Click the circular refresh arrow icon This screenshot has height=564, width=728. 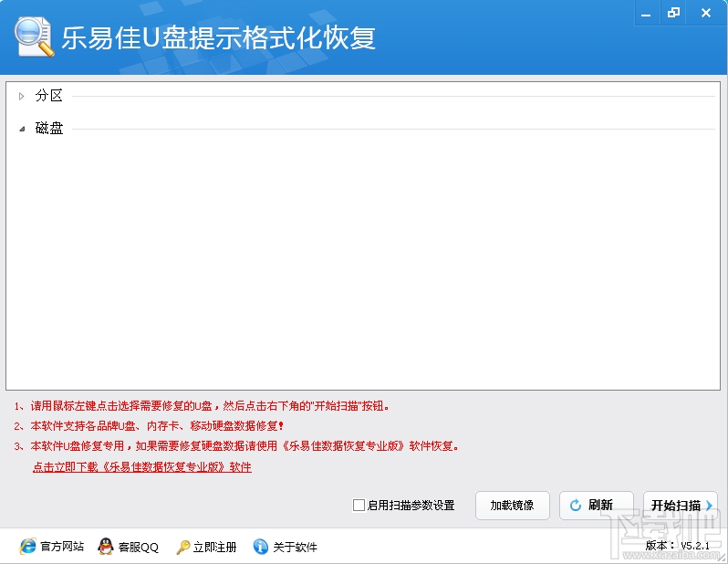(x=576, y=505)
